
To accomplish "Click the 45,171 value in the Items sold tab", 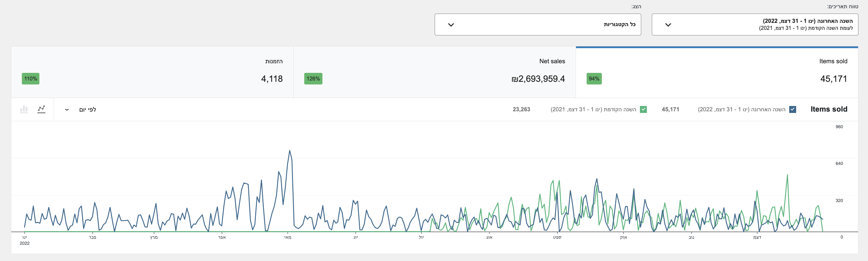I will (x=833, y=79).
